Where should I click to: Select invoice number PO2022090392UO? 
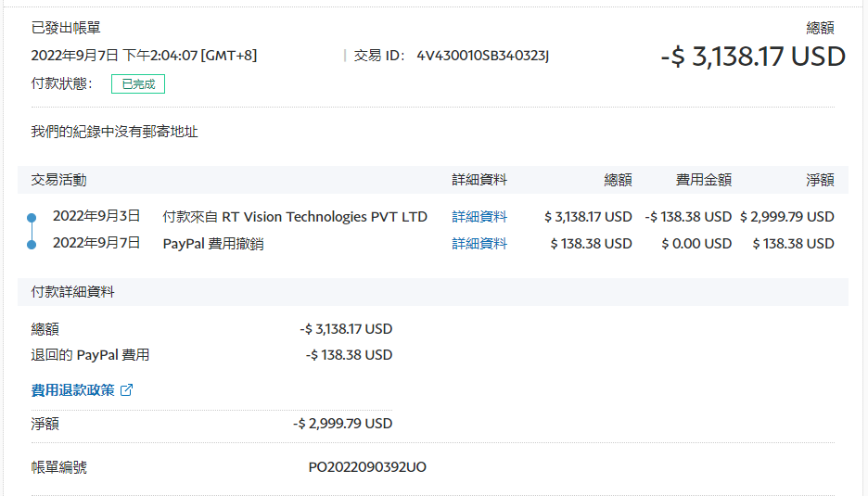367,467
